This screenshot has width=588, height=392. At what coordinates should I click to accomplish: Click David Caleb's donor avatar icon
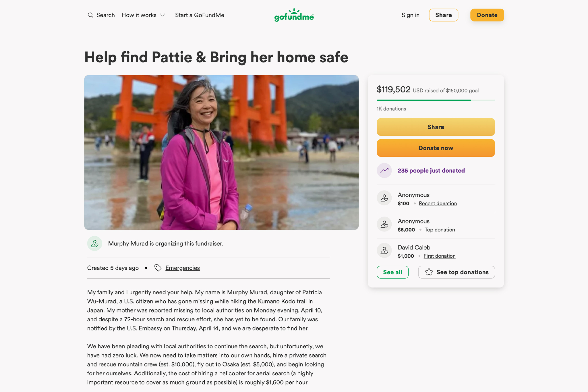pyautogui.click(x=384, y=251)
